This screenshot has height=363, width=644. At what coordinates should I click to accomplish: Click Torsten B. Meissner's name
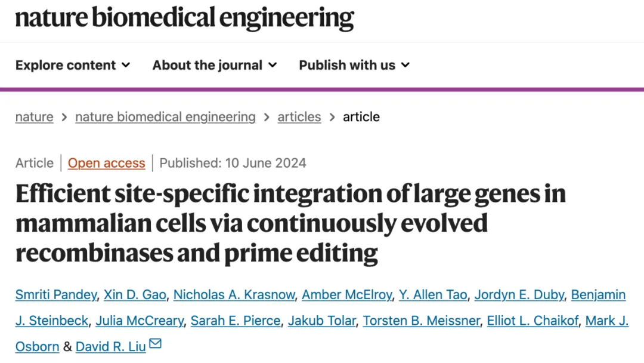pos(421,321)
